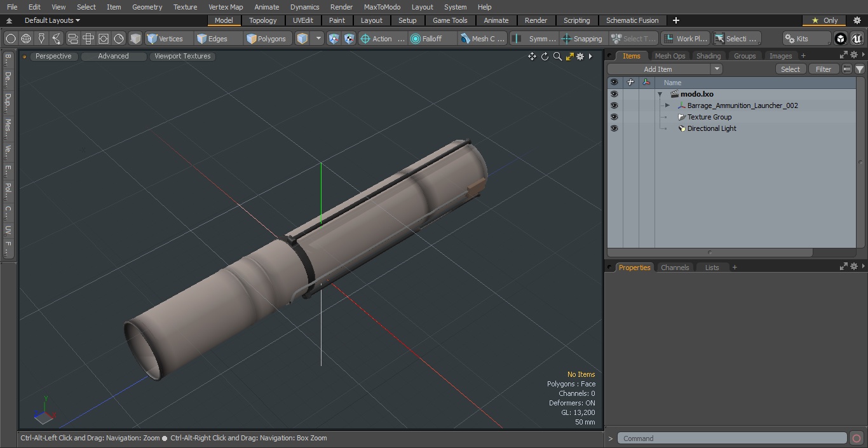Open the Selection options button
Screen dimensions: 868x448
(x=736, y=39)
